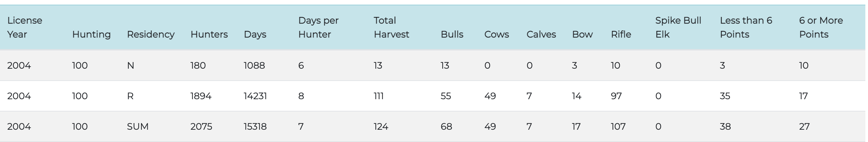Image resolution: width=868 pixels, height=142 pixels.
Task: Select the Hunters column header
Action: tap(209, 35)
